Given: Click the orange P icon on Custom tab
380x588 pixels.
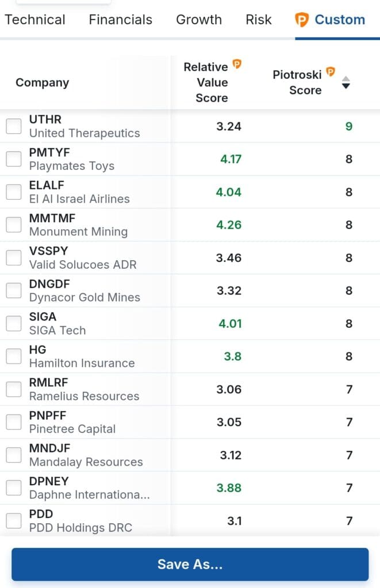Looking at the screenshot, I should click(301, 20).
